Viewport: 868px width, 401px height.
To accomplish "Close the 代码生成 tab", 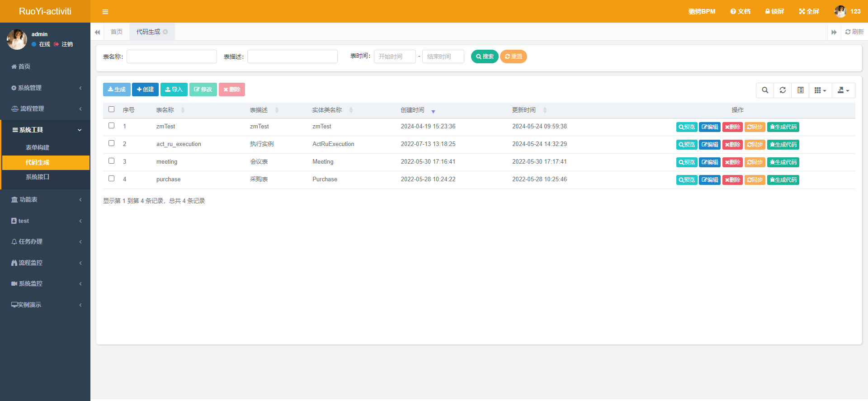I will click(x=165, y=32).
